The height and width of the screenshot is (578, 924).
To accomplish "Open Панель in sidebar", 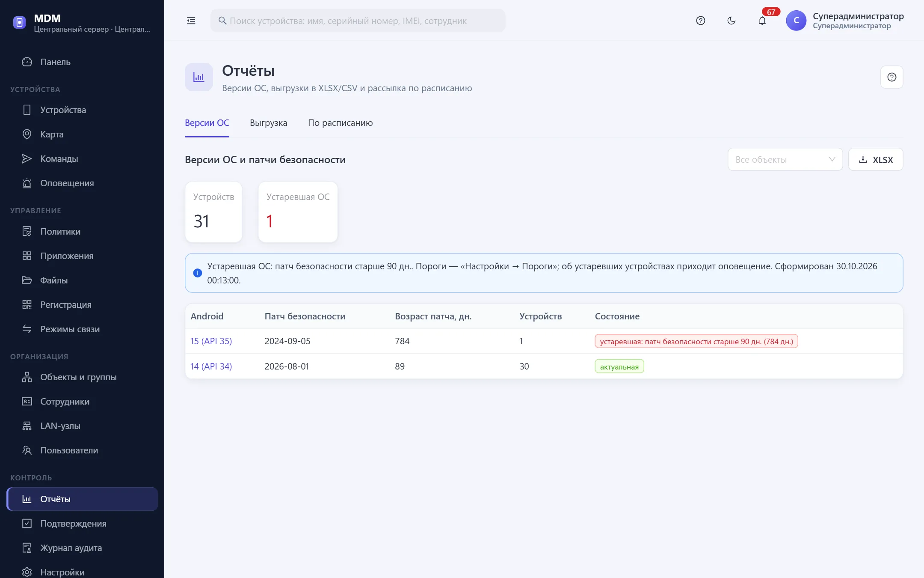I will coord(82,62).
